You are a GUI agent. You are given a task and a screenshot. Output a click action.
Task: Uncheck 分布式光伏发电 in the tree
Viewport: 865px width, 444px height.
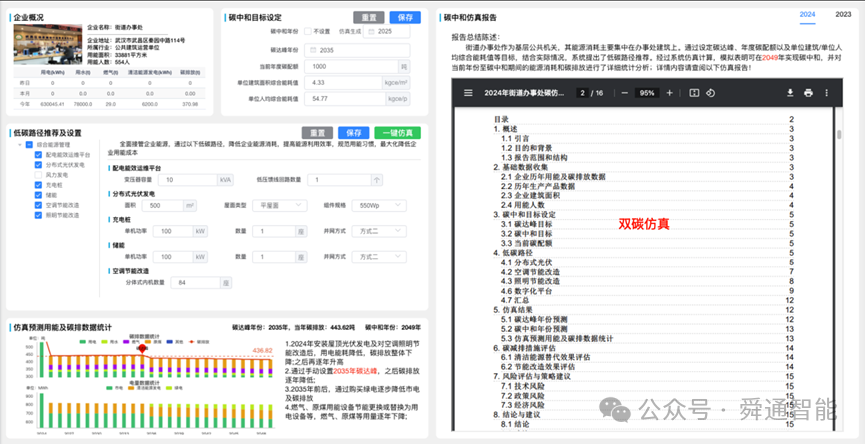point(38,165)
